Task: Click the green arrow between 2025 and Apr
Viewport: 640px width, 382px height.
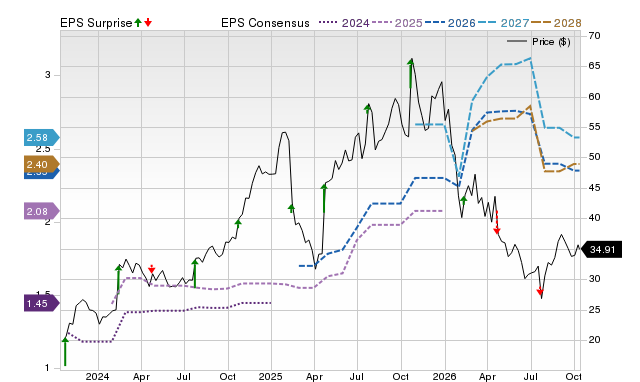Action: tap(291, 209)
